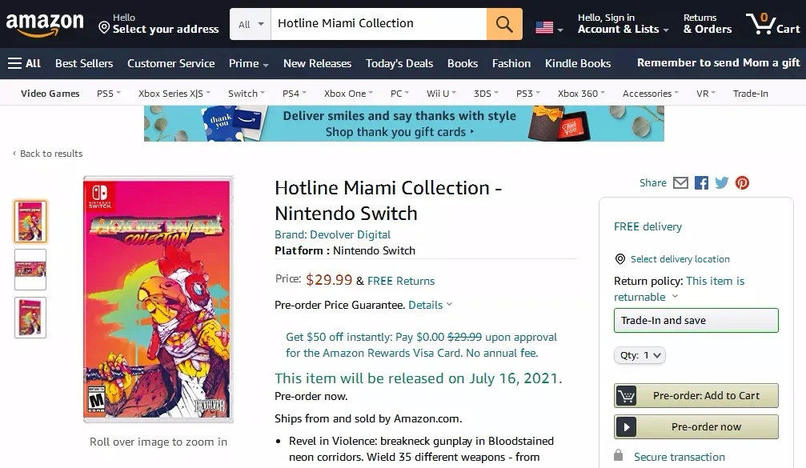Open the Qty quantity dropdown

[x=639, y=355]
